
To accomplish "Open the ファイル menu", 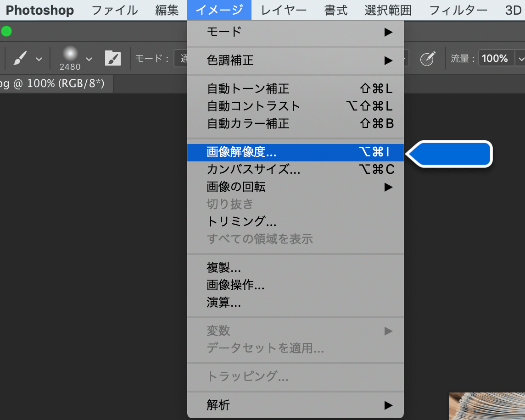I will (x=115, y=11).
